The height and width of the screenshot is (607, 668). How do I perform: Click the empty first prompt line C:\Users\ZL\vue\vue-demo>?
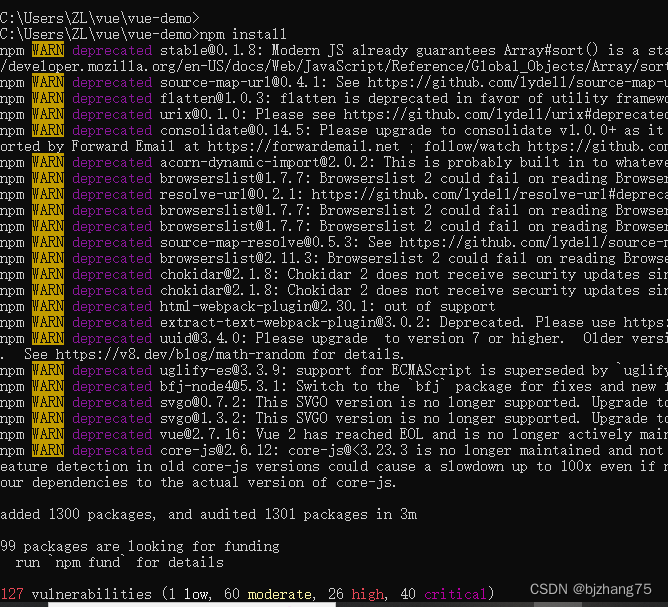tap(100, 18)
